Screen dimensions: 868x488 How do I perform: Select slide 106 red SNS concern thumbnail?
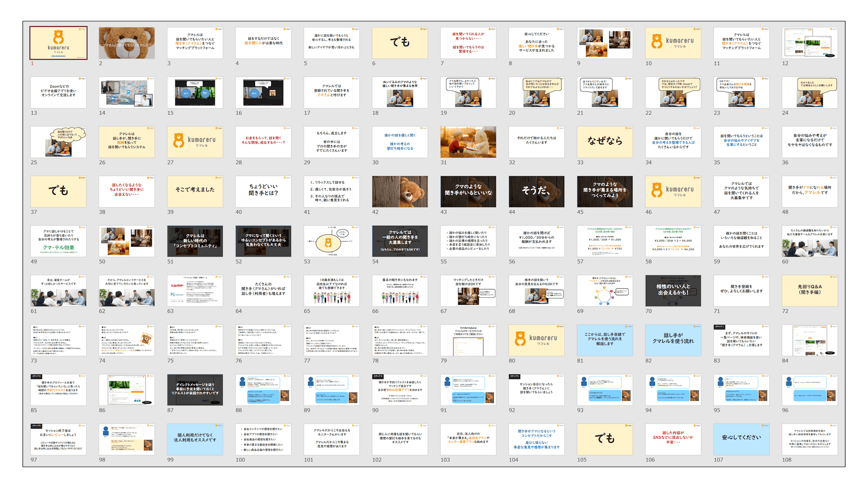(x=673, y=440)
